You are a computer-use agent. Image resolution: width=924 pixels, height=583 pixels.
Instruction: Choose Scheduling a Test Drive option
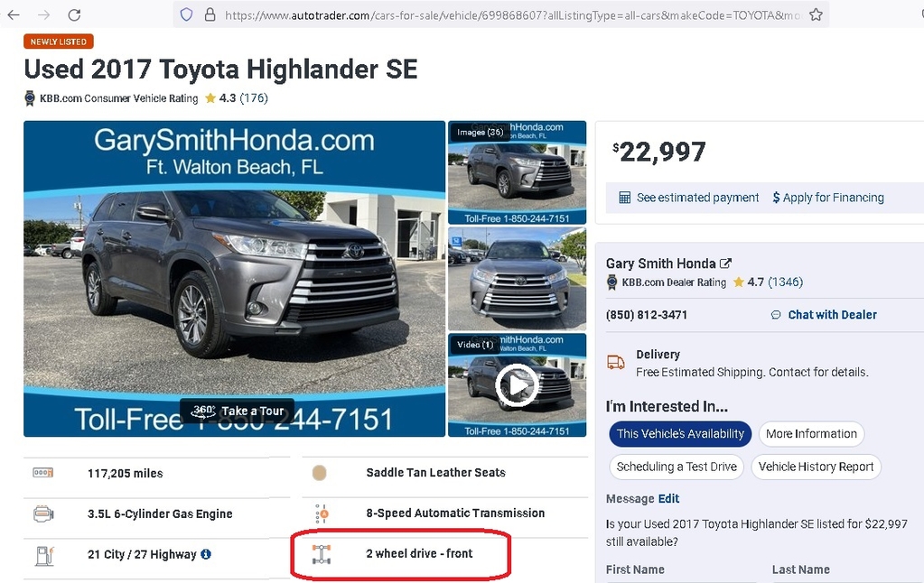click(677, 467)
